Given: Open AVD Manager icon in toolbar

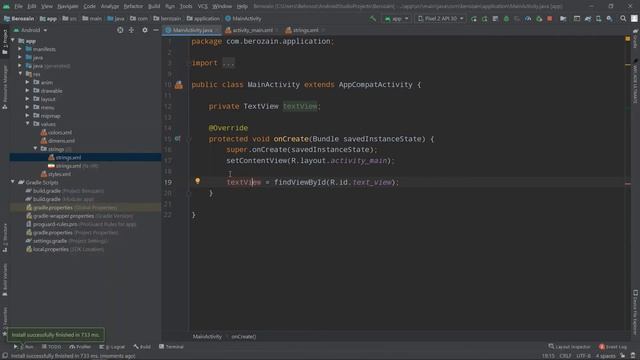Looking at the screenshot, I should tap(598, 19).
